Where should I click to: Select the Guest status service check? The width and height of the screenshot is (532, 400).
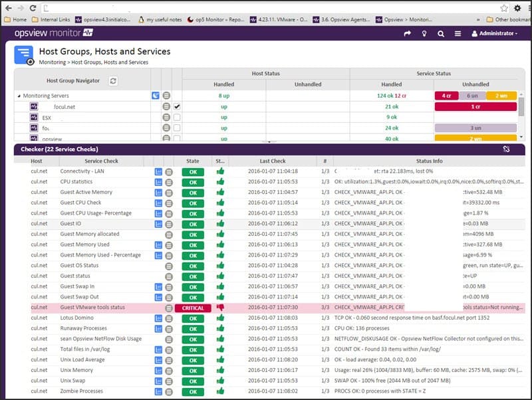coord(75,276)
